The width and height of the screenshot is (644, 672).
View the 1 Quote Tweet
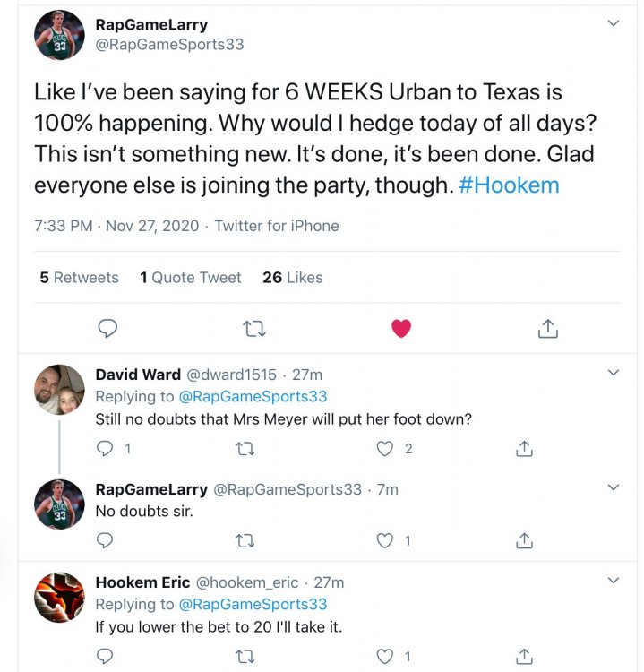pyautogui.click(x=190, y=278)
